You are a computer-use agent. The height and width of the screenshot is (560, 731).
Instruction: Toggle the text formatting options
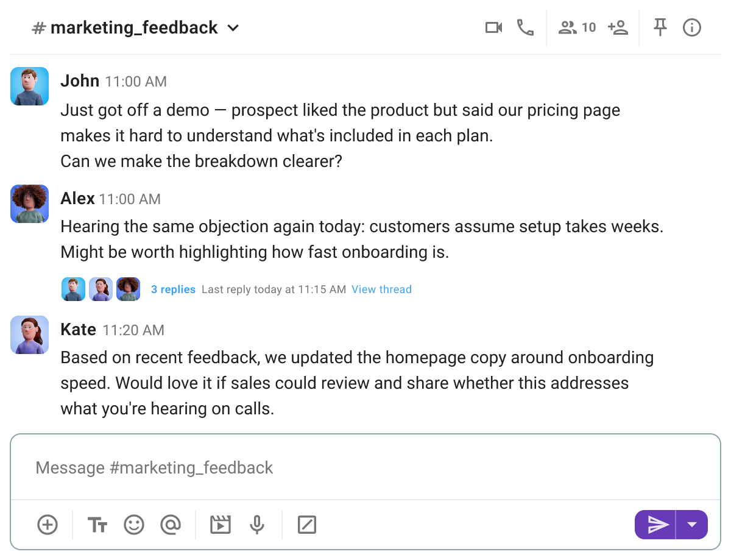[97, 525]
